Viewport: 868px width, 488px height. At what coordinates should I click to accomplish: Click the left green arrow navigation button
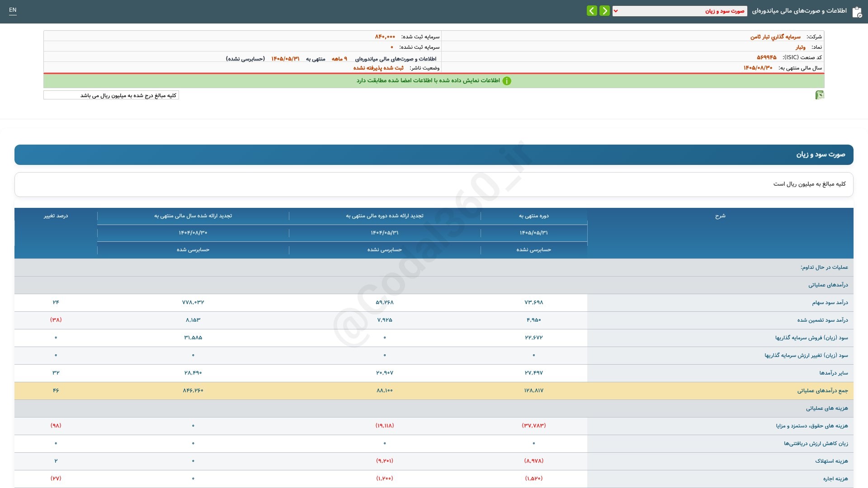592,10
